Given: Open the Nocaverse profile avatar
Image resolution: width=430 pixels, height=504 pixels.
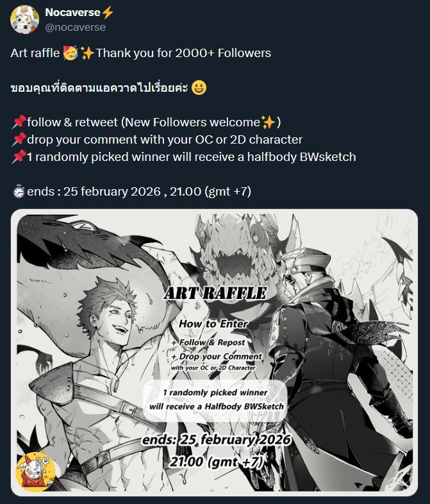Looking at the screenshot, I should [x=25, y=20].
